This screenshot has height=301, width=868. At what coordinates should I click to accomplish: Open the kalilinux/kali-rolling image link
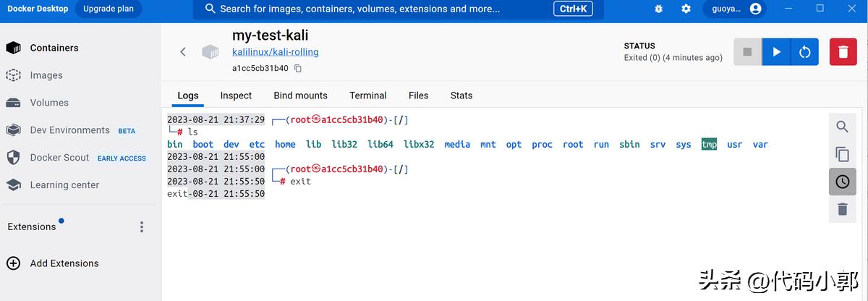275,52
